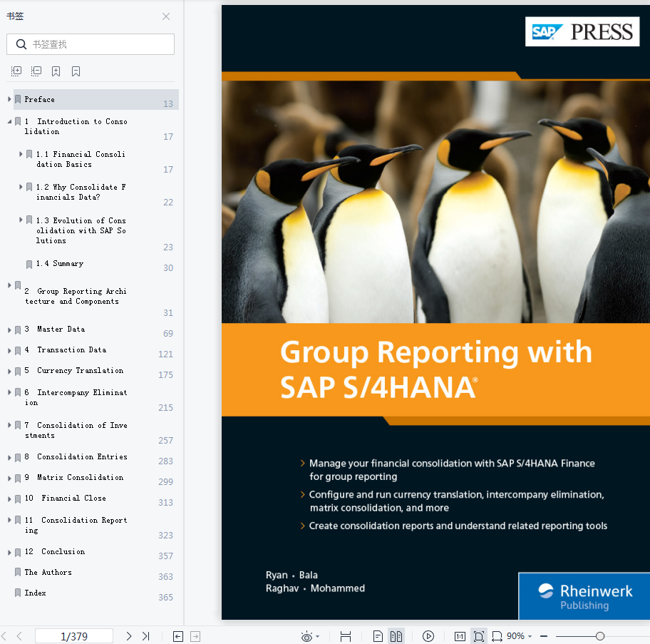The width and height of the screenshot is (650, 644).
Task: Expand chapter 4 Transaction Data
Action: pos(9,351)
